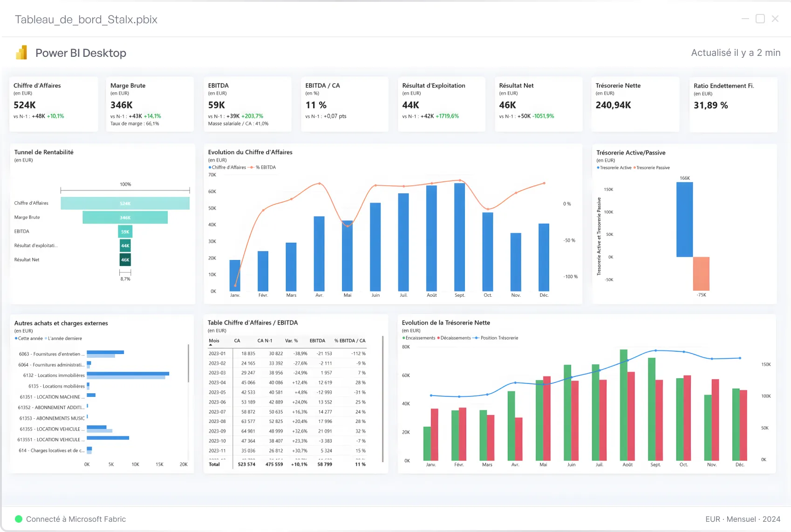Viewport: 791px width, 532px height.
Task: Click the Evolution de la Trésorerie Nette title
Action: point(446,323)
